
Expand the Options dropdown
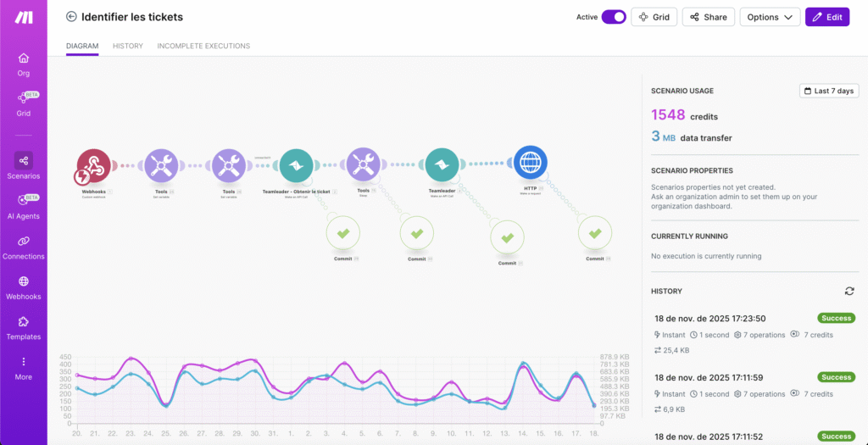pyautogui.click(x=770, y=17)
